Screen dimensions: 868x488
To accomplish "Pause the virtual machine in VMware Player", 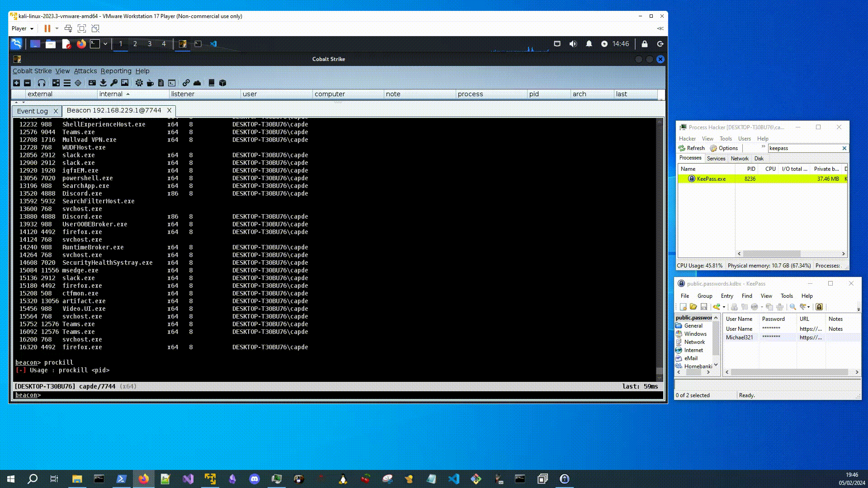I will 47,28.
